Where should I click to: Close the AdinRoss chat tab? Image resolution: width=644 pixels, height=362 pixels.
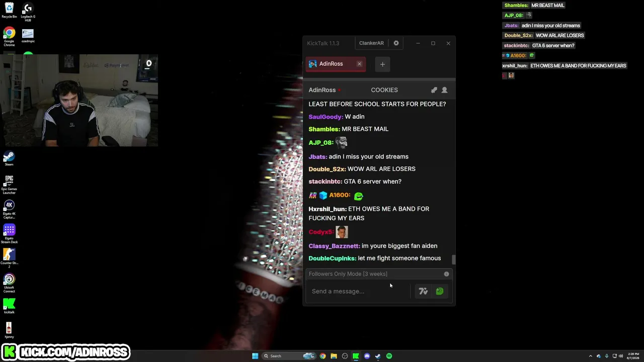tap(359, 64)
